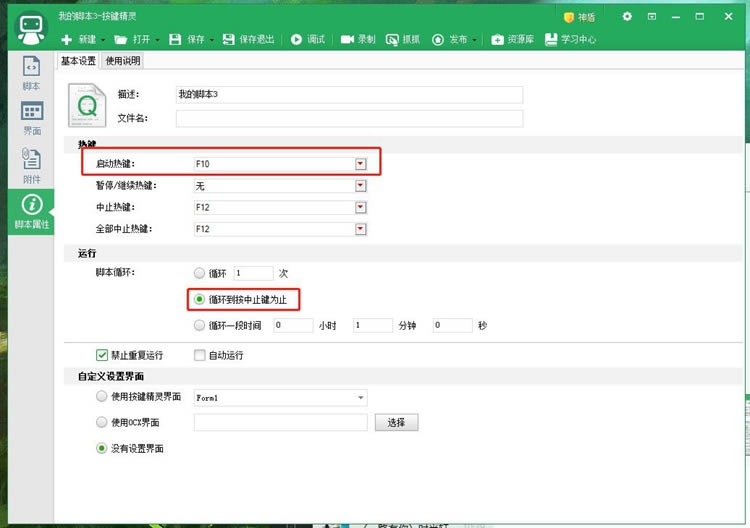Click the 选择 button
This screenshot has width=750, height=528.
coord(396,422)
